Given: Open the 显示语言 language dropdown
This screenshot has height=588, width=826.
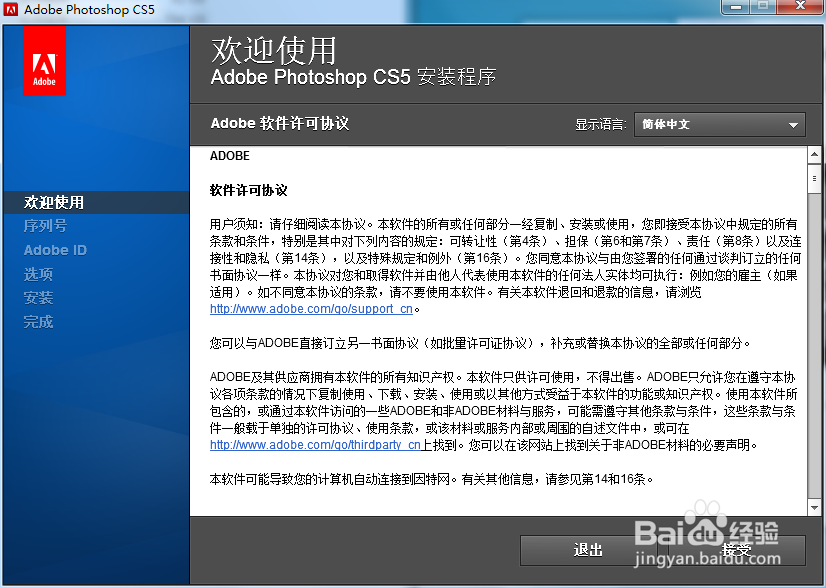Looking at the screenshot, I should click(x=720, y=124).
